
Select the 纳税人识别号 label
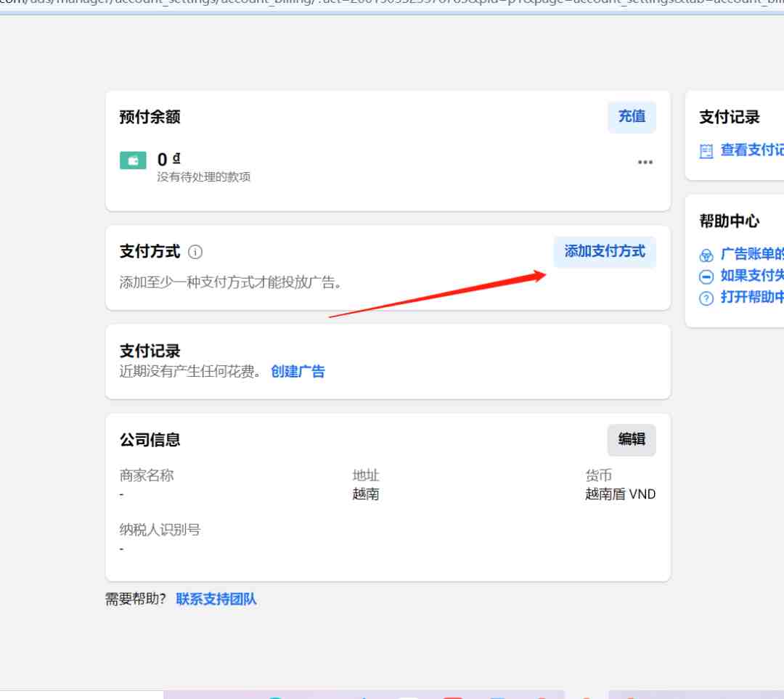(160, 529)
